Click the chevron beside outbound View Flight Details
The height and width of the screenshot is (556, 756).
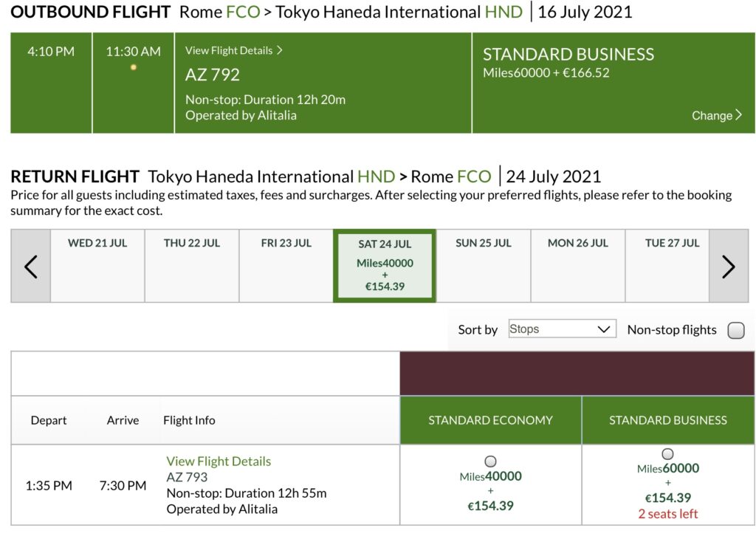(x=280, y=50)
